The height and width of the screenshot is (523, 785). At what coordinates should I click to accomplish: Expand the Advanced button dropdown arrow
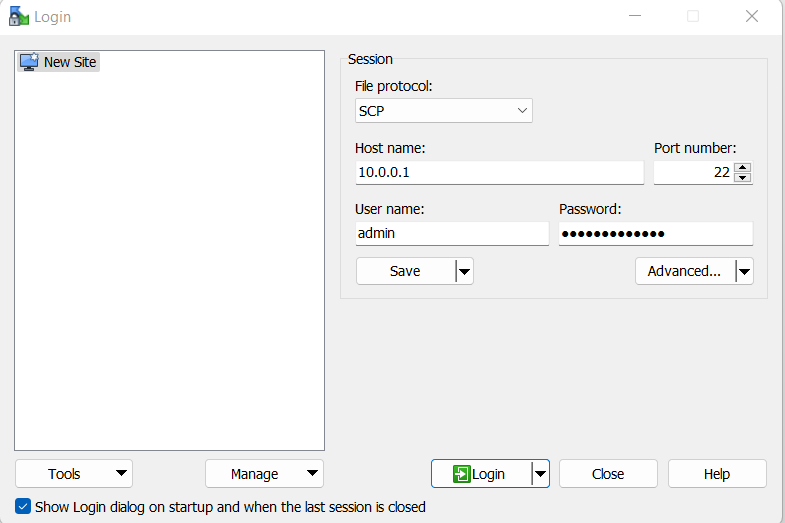tap(743, 271)
